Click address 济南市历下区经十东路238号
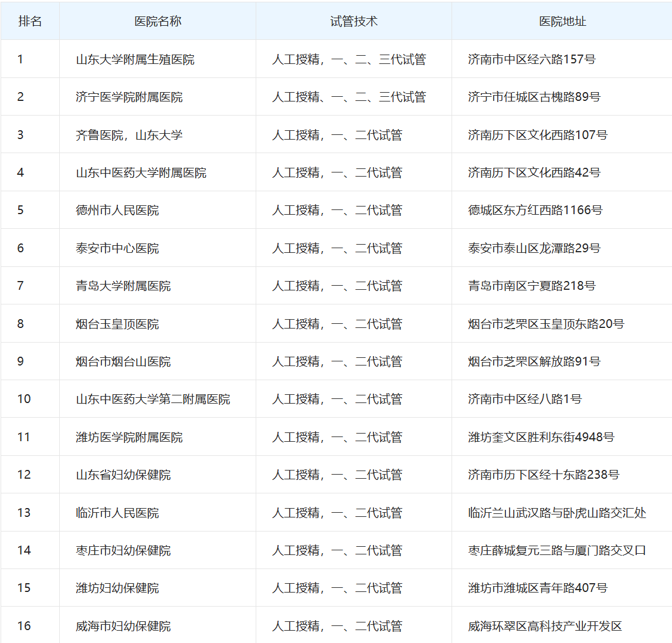This screenshot has height=643, width=672. click(x=544, y=475)
